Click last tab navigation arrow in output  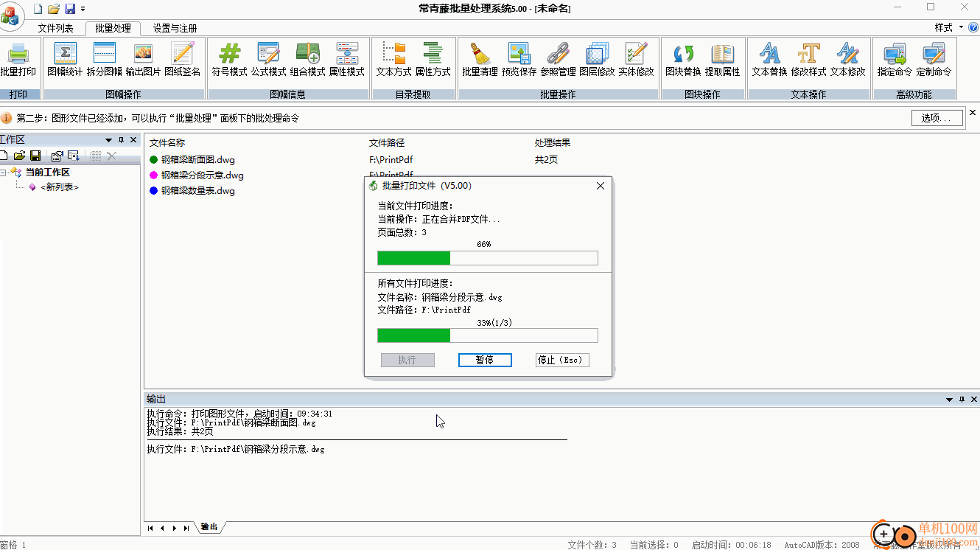point(186,528)
